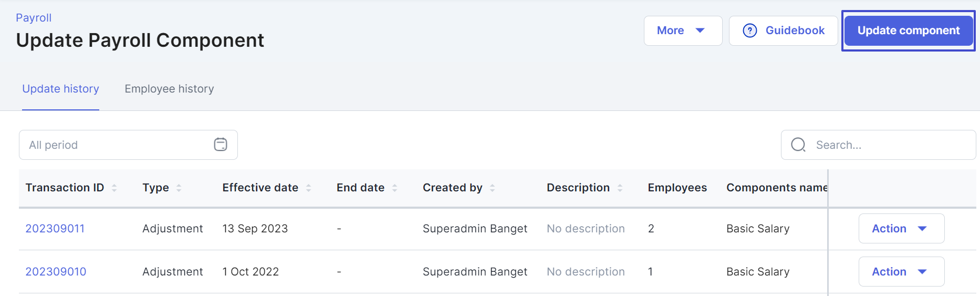Open the More dropdown menu
980x296 pixels.
(x=683, y=30)
